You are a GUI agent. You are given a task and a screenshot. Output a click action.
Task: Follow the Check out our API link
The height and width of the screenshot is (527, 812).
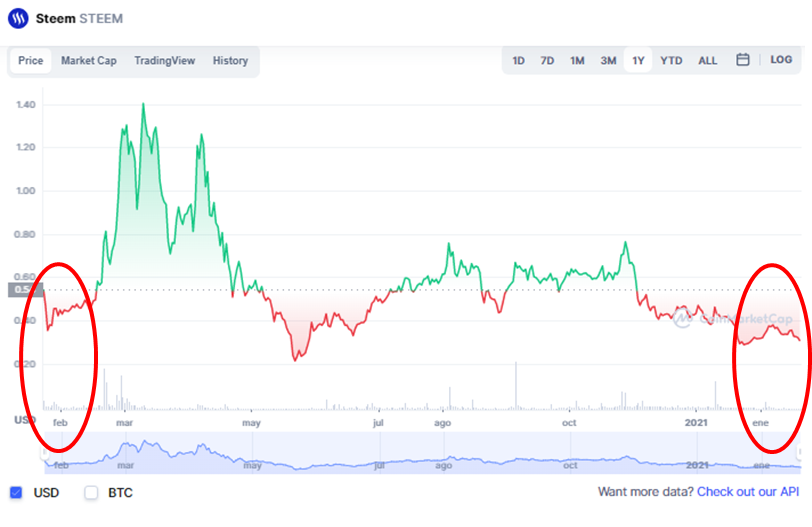click(748, 492)
